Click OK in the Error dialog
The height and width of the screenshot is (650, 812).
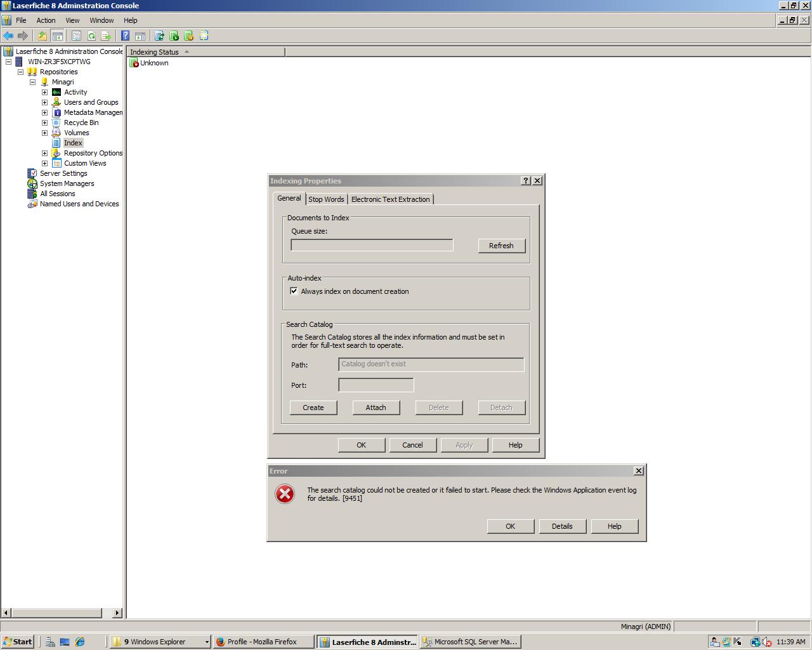(x=510, y=526)
